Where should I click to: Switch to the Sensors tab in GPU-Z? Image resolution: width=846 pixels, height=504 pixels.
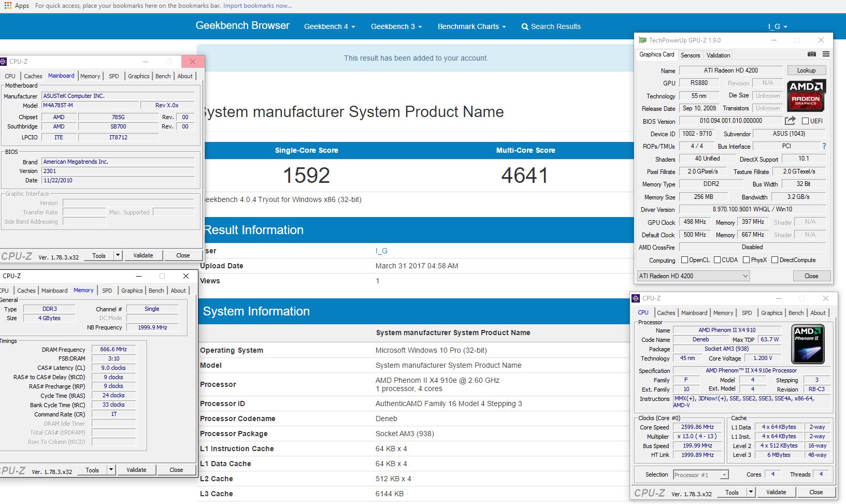pyautogui.click(x=690, y=55)
